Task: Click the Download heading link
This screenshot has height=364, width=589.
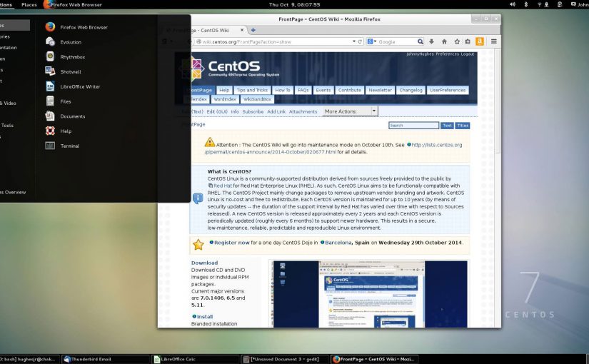Action: [x=204, y=263]
